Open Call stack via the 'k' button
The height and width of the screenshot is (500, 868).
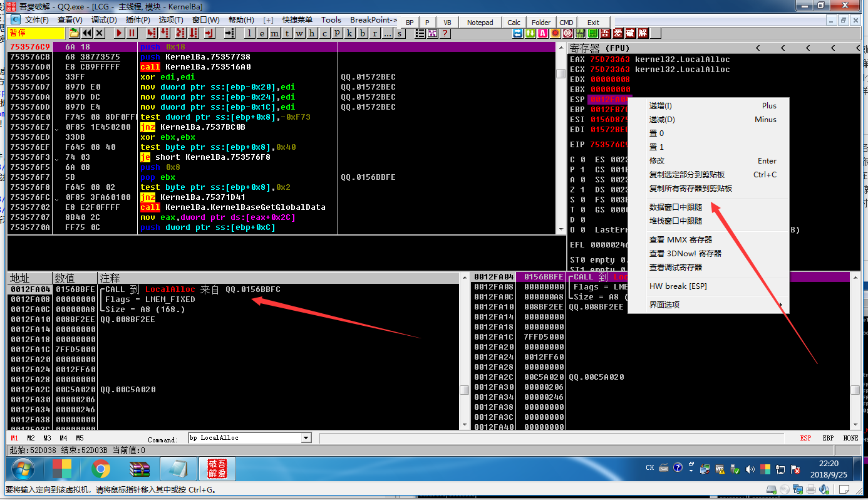point(349,33)
